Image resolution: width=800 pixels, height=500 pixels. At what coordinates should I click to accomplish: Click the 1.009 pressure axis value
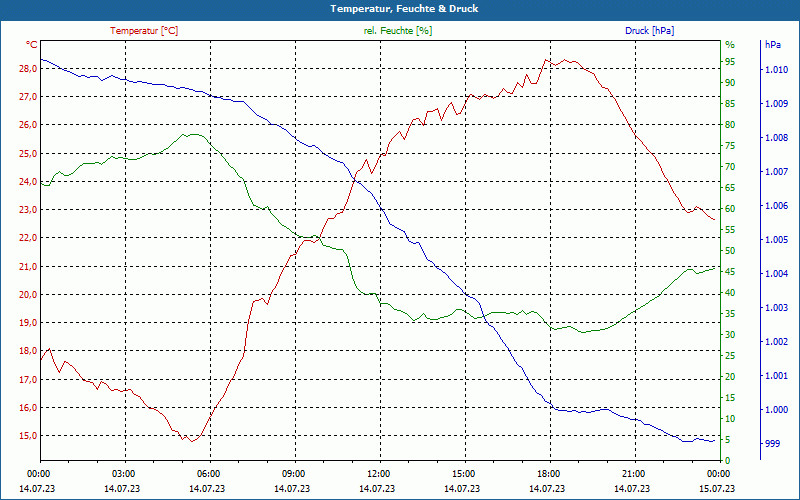pos(777,104)
